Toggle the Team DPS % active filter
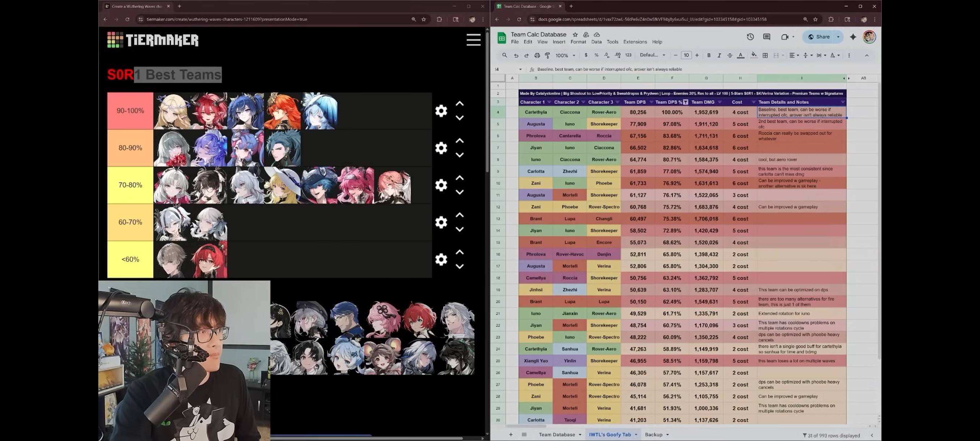The width and height of the screenshot is (980, 441). (x=685, y=102)
